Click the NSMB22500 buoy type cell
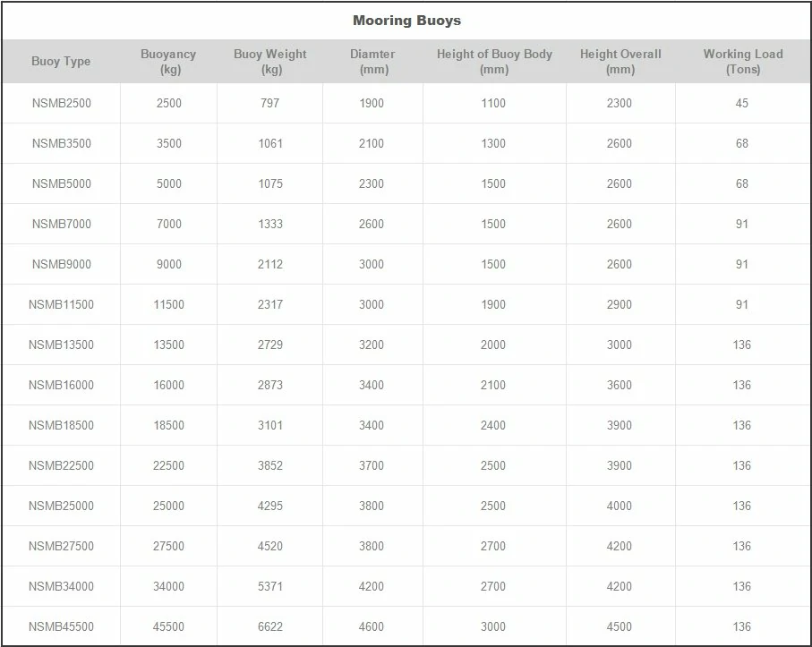This screenshot has width=812, height=647. pyautogui.click(x=61, y=465)
